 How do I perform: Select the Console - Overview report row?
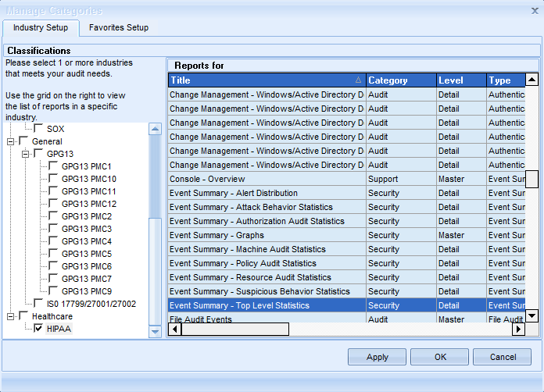coord(346,179)
